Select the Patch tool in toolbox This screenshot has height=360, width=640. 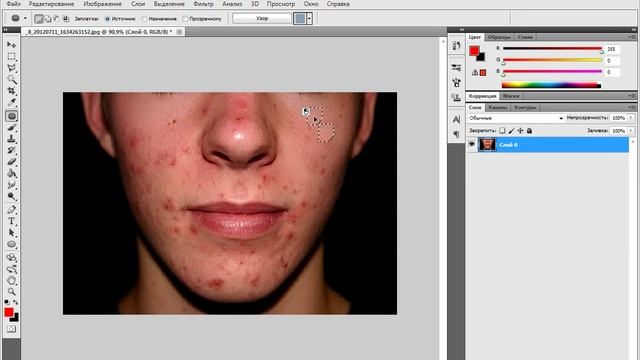[x=11, y=116]
